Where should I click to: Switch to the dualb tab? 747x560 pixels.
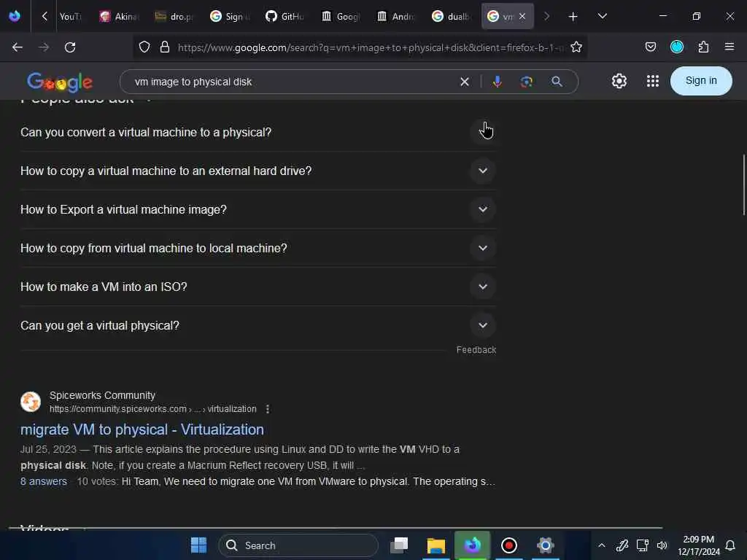point(450,17)
